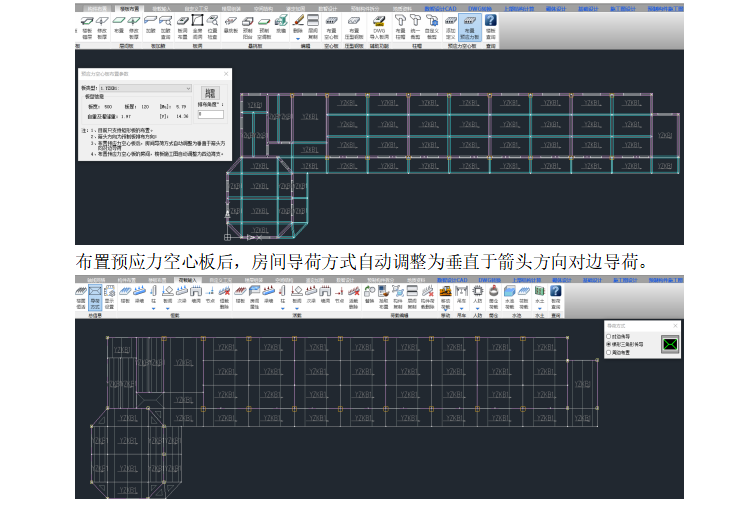Expand the 水土 dropdown arrow
Viewport: 731px width, 510px height.
coord(539,309)
